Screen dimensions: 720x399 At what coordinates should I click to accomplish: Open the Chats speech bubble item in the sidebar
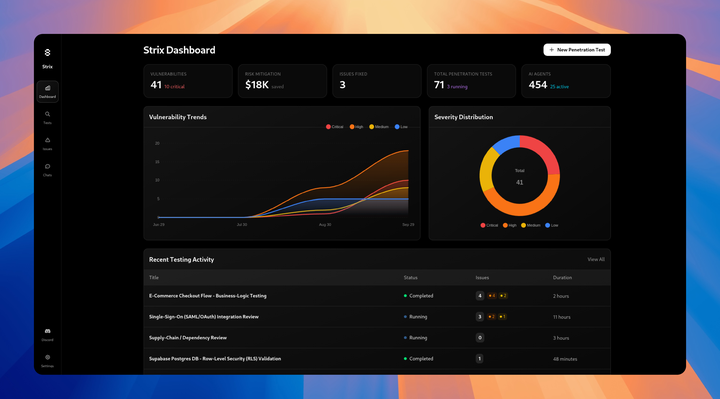click(x=47, y=170)
